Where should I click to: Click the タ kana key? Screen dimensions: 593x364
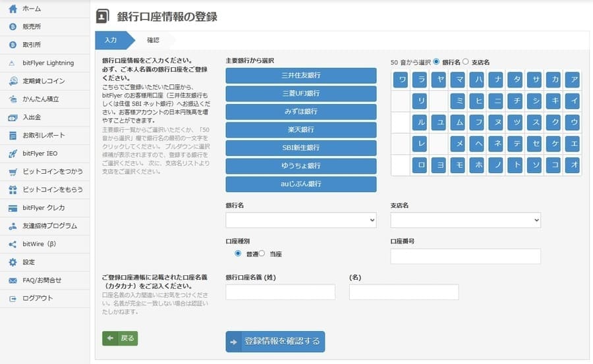point(515,80)
